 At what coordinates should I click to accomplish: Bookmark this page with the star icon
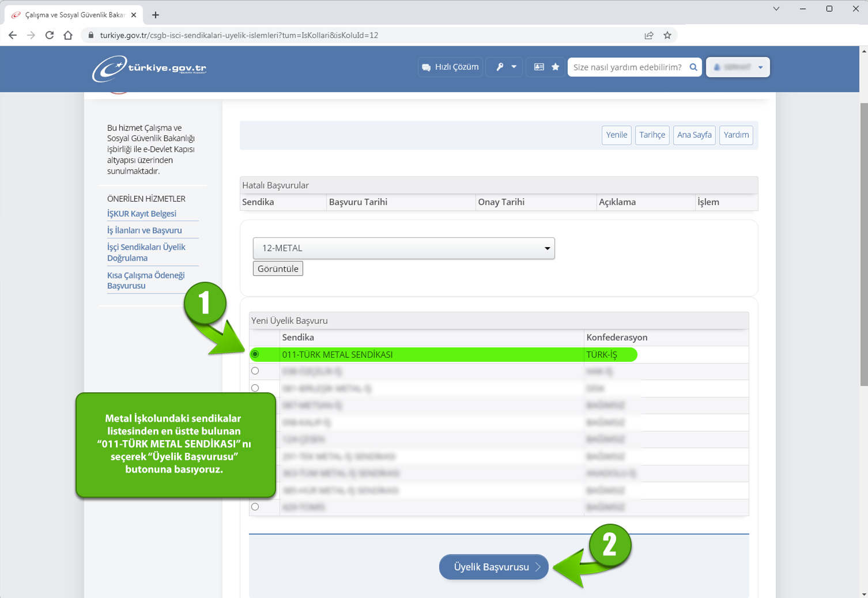point(667,35)
